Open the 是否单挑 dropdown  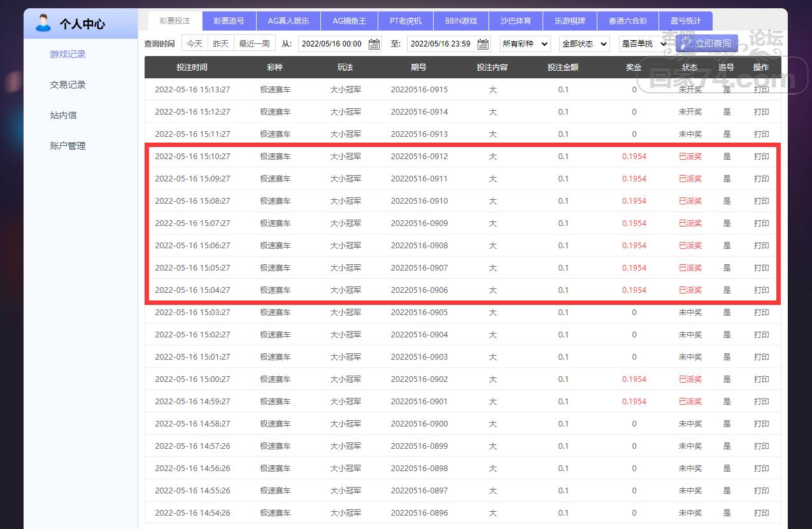tap(642, 44)
